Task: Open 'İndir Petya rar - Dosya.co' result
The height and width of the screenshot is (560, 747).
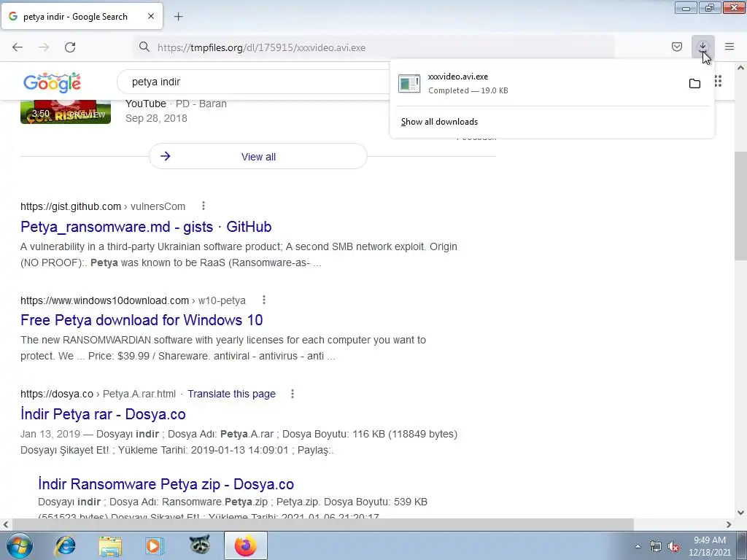Action: (103, 414)
